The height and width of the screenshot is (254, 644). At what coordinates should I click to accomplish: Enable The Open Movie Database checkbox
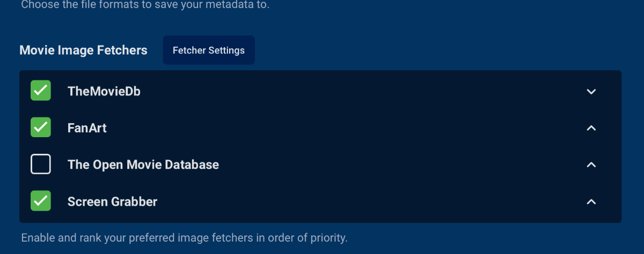(41, 164)
